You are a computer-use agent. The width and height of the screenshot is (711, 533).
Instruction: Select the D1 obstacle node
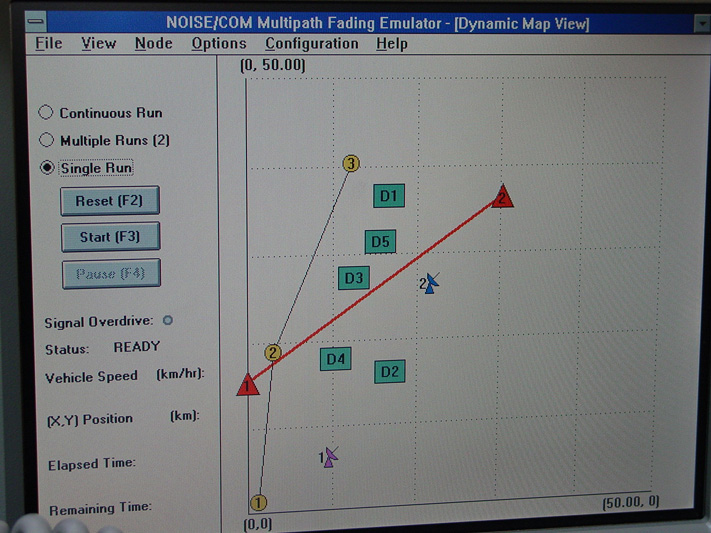click(x=389, y=196)
